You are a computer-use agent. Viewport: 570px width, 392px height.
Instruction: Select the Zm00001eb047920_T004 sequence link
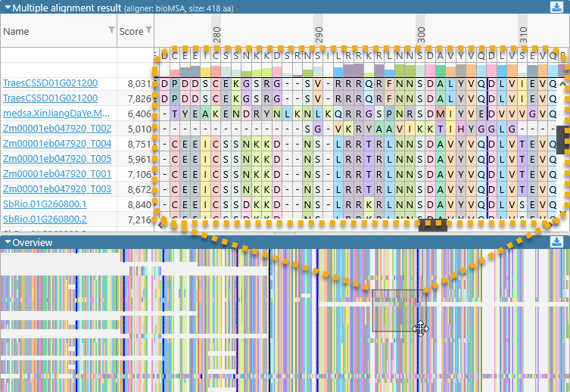click(57, 144)
